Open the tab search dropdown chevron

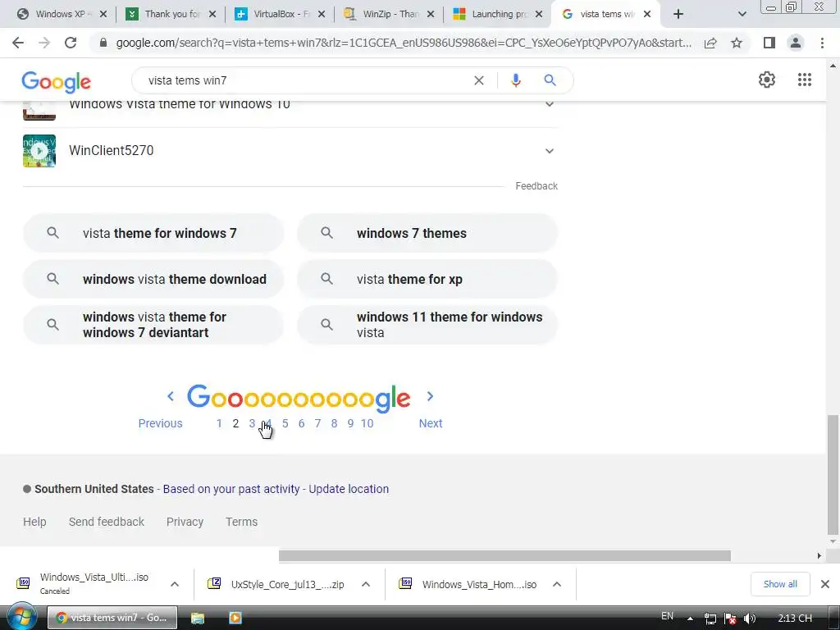coord(742,14)
